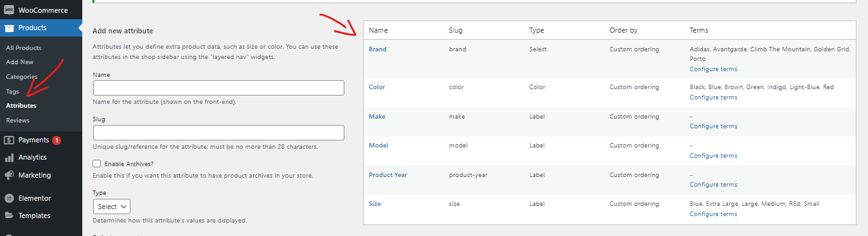Click the Elementor logo icon
This screenshot has width=868, height=236.
(x=10, y=198)
